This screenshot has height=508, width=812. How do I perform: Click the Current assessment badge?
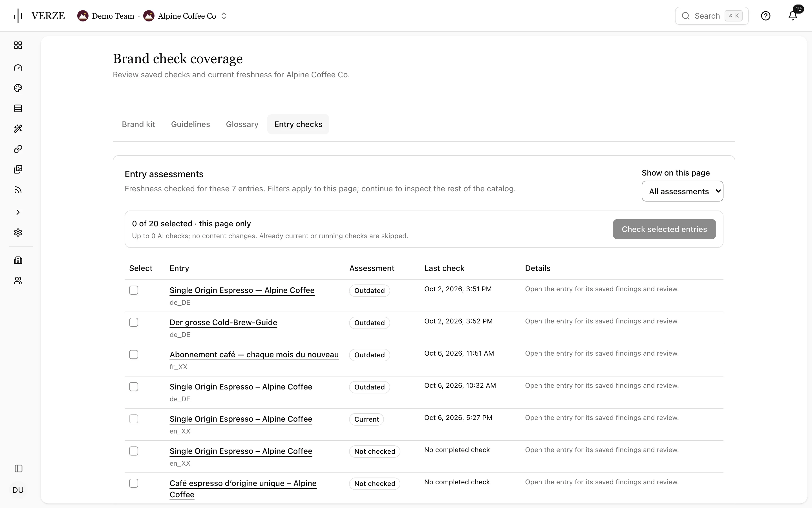click(367, 419)
